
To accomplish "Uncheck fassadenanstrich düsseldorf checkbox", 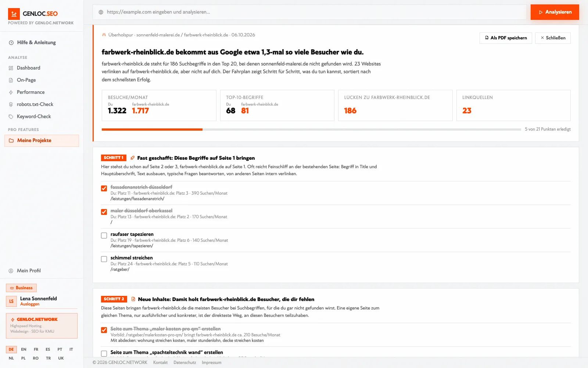I will tap(104, 188).
